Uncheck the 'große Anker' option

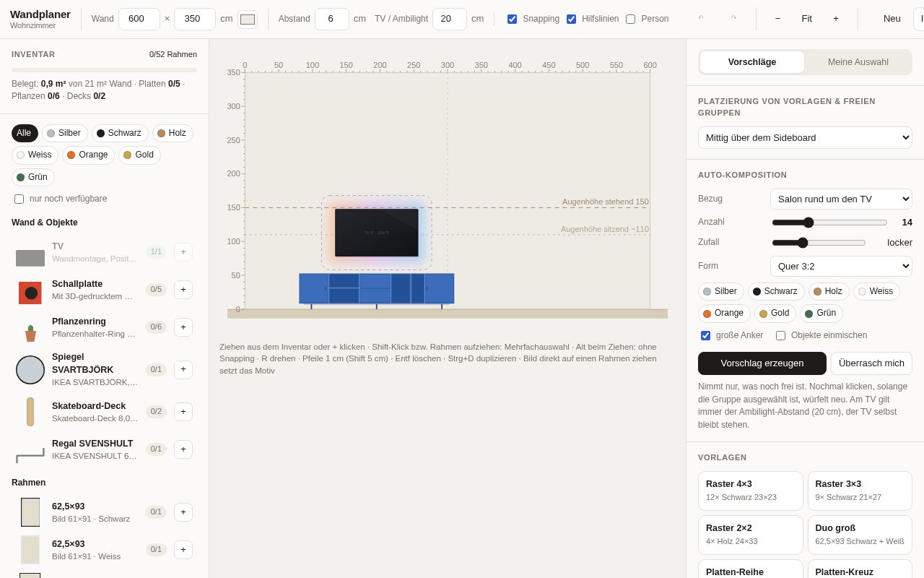[705, 335]
